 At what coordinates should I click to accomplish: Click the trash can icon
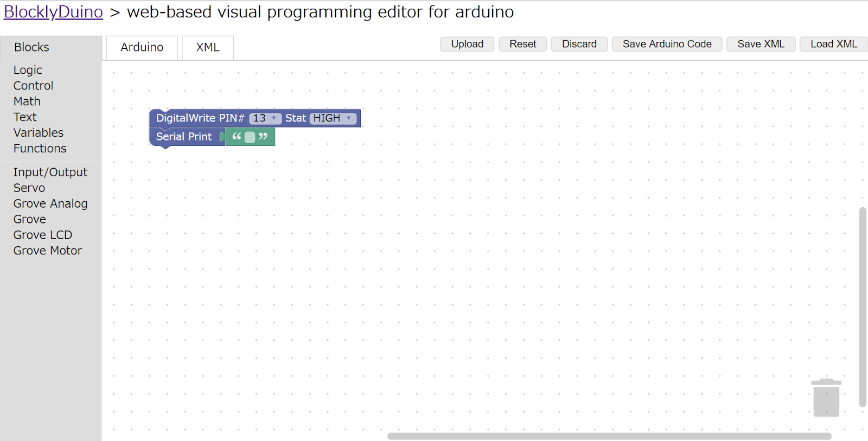click(826, 398)
